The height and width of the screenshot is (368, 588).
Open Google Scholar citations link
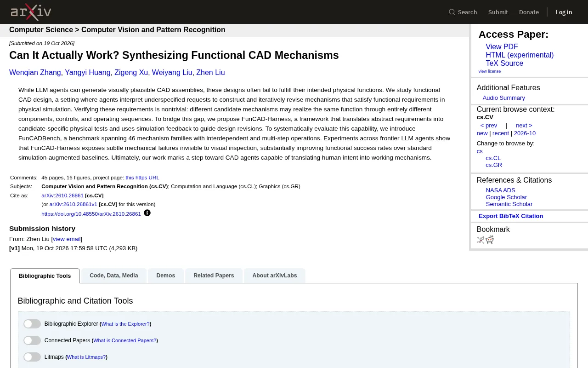(x=506, y=197)
